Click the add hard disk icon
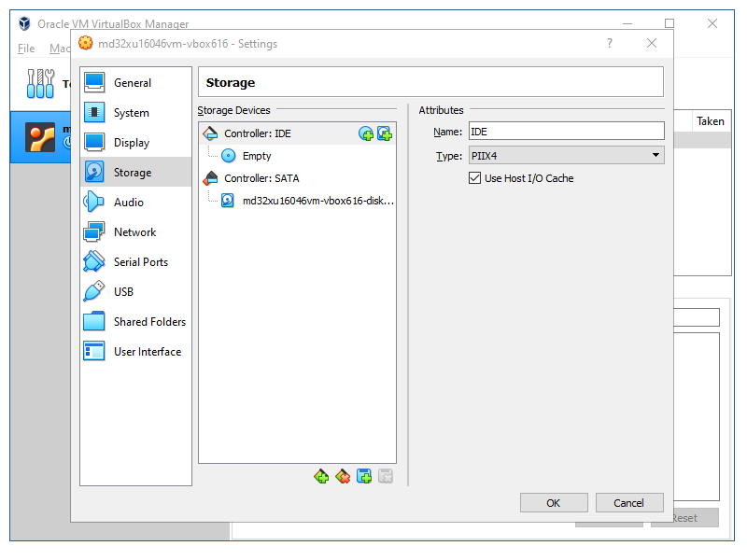The width and height of the screenshot is (747, 560). pos(384,133)
